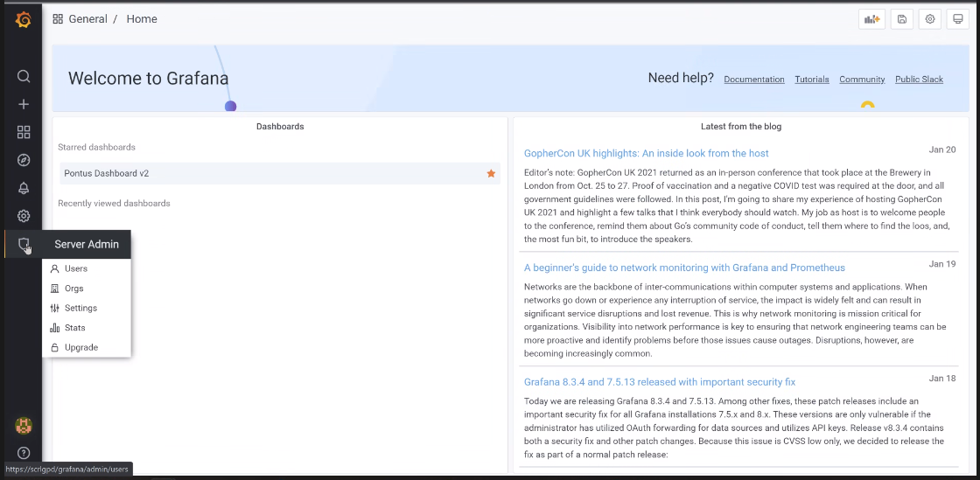980x480 pixels.
Task: Click the Welcome to Grafana heading
Action: pos(148,78)
